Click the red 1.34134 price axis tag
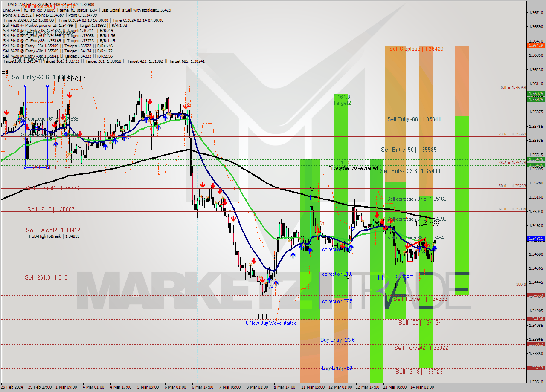 click(x=536, y=319)
